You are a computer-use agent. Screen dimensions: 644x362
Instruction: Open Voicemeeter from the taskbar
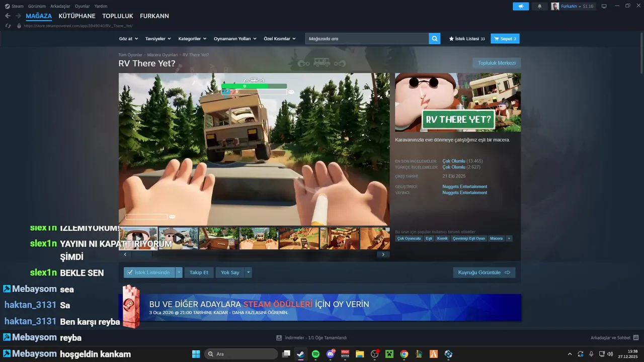click(345, 354)
